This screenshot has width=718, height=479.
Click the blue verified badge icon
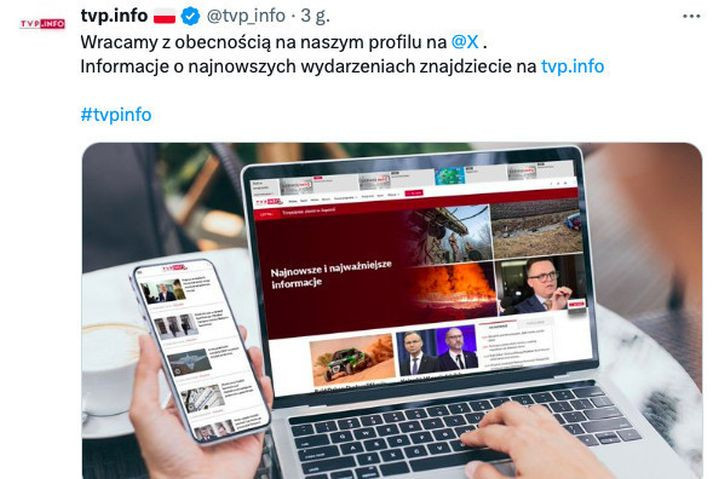click(x=190, y=16)
